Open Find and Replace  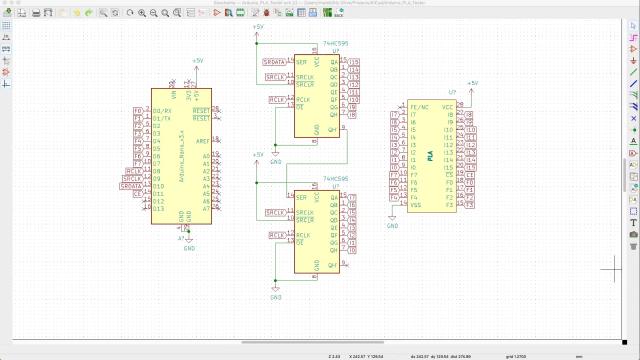(x=115, y=13)
